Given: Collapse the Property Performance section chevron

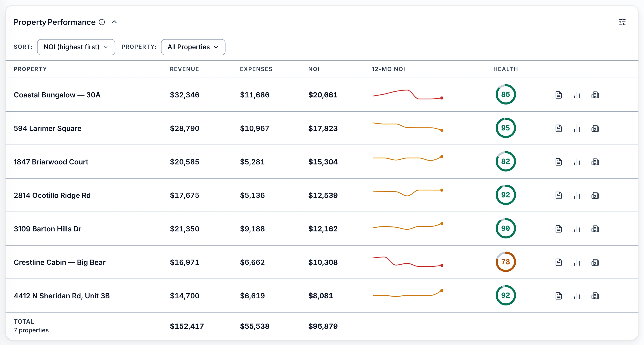Looking at the screenshot, I should tap(114, 22).
